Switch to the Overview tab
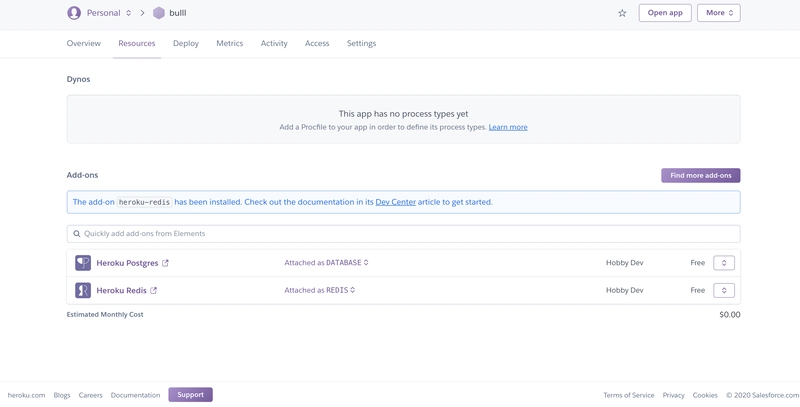The image size is (800, 407). pyautogui.click(x=84, y=43)
